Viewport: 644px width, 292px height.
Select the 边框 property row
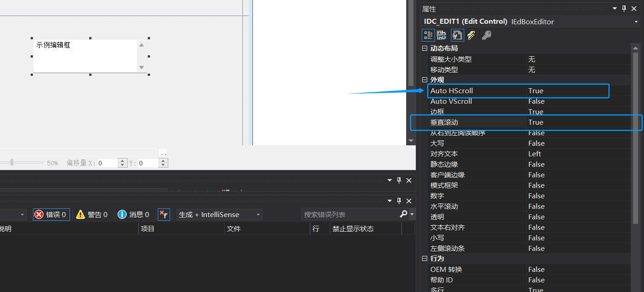(x=529, y=111)
